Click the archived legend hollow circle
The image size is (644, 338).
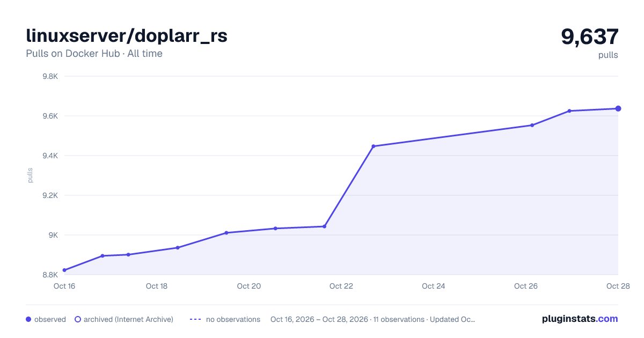coord(78,319)
